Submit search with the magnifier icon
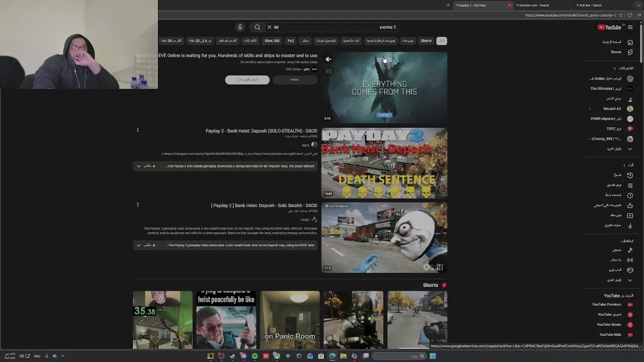This screenshot has height=362, width=644. click(257, 27)
